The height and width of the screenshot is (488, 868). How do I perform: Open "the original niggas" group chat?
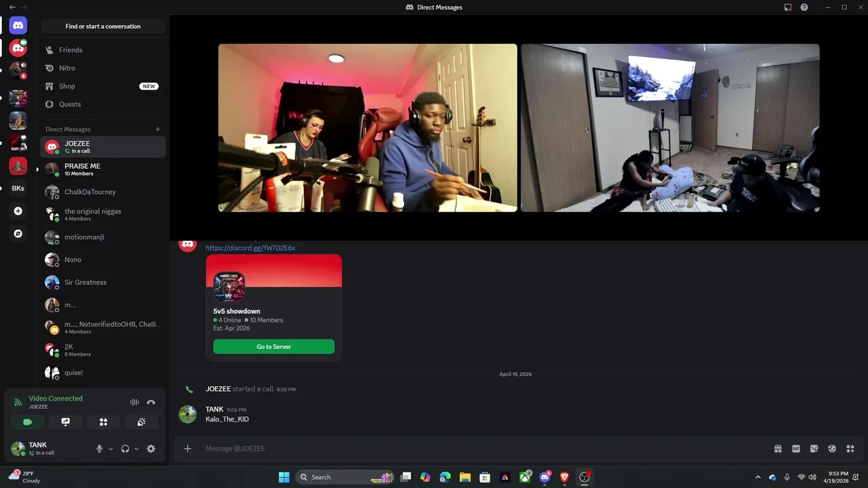[x=103, y=214]
